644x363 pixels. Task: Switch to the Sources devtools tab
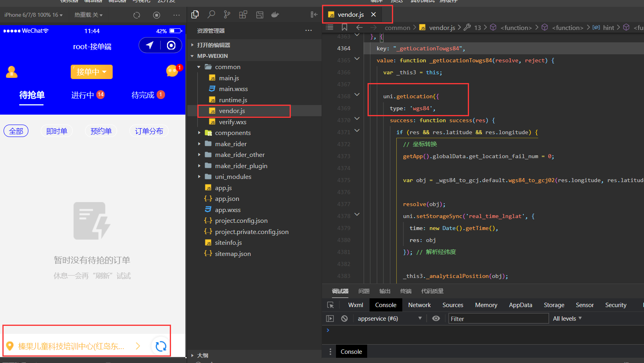[453, 305]
